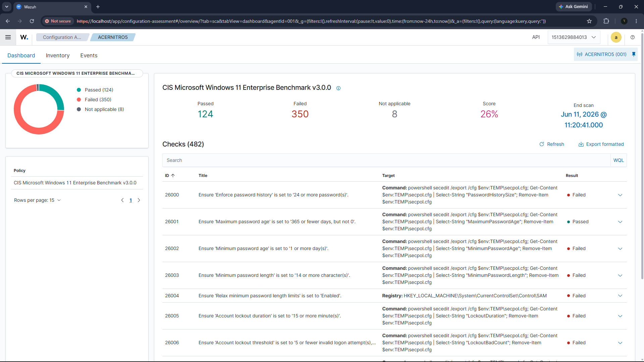Go to previous policy page arrow
Viewport: 644px width, 362px height.
(x=122, y=200)
